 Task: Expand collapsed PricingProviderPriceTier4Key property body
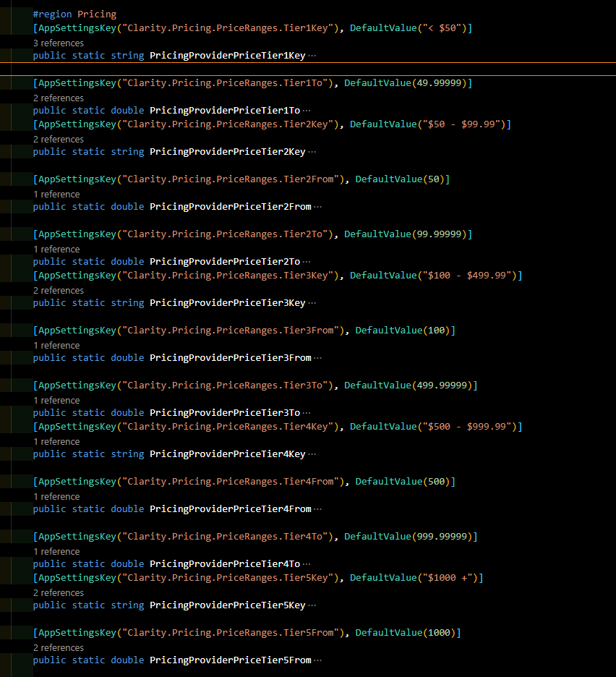coord(312,454)
